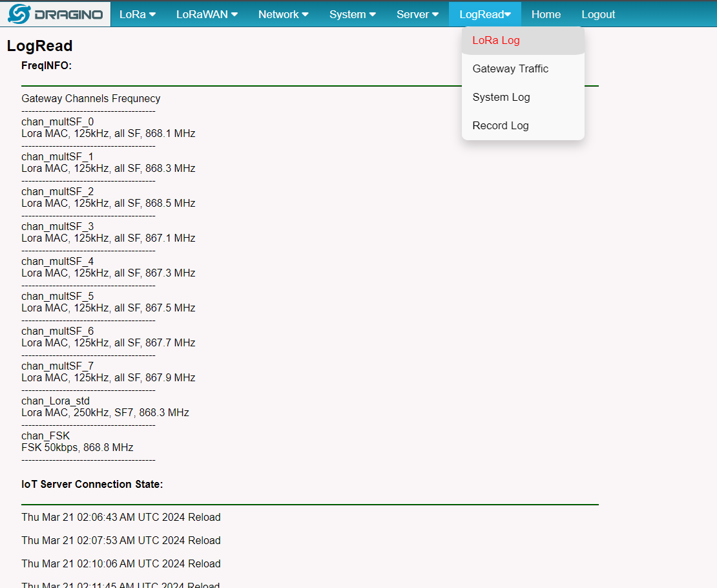Open the Network dropdown menu
Screen dimensions: 717x588
(283, 14)
